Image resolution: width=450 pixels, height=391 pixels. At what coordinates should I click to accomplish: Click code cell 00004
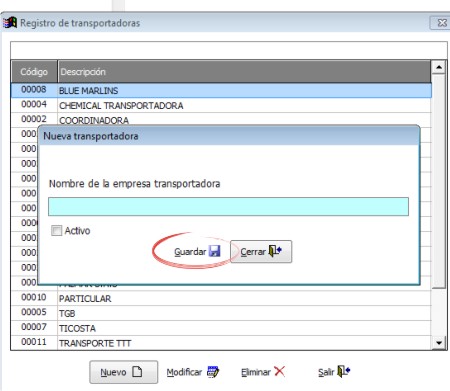(34, 104)
